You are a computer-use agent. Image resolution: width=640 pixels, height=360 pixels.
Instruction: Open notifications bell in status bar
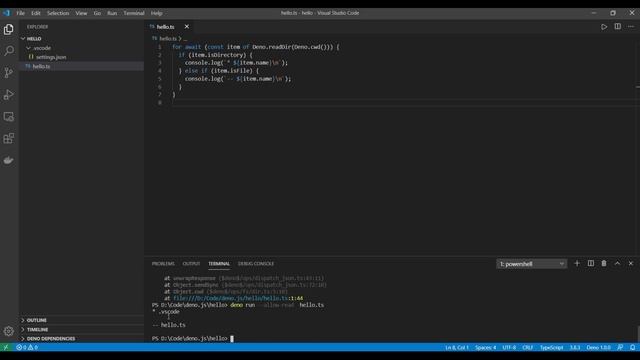point(632,347)
